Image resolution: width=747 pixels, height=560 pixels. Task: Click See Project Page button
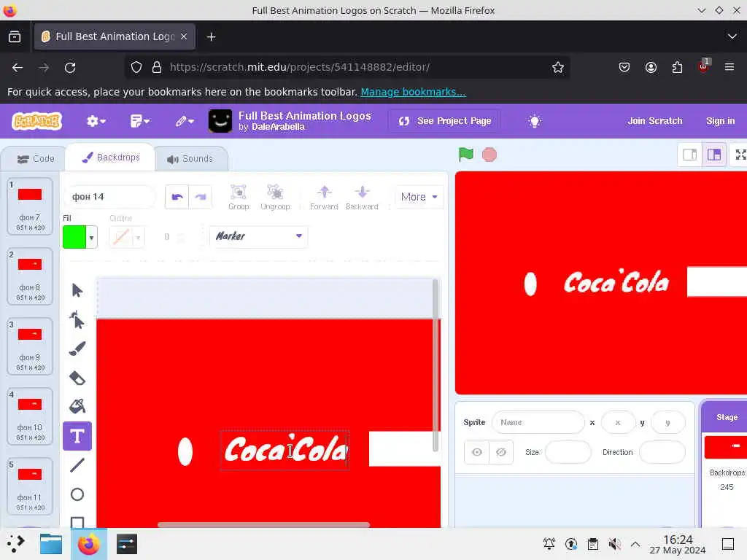click(444, 121)
